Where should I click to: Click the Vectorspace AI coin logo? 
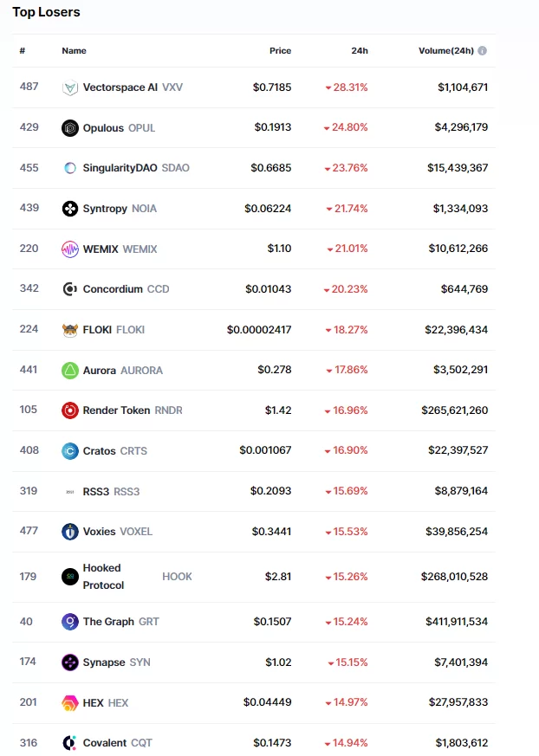(x=70, y=87)
